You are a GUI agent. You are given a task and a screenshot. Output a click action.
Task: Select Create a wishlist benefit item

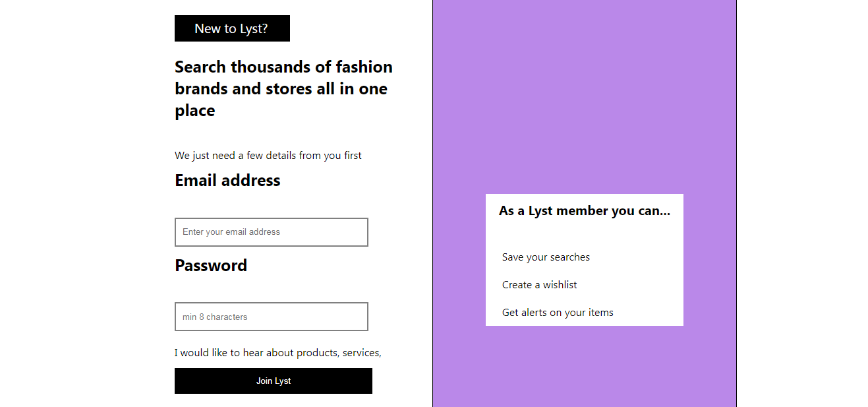pyautogui.click(x=539, y=284)
